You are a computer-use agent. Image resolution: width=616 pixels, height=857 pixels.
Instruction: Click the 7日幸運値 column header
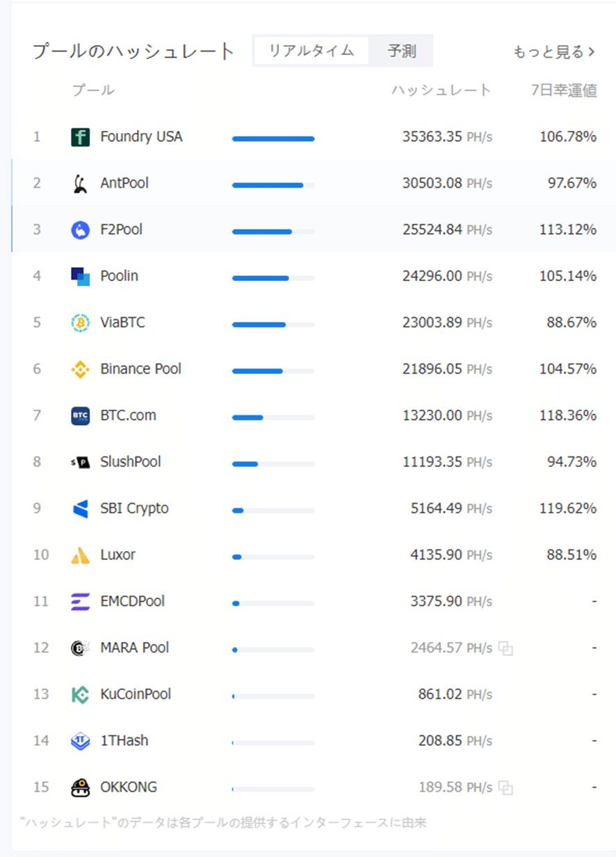(x=563, y=90)
